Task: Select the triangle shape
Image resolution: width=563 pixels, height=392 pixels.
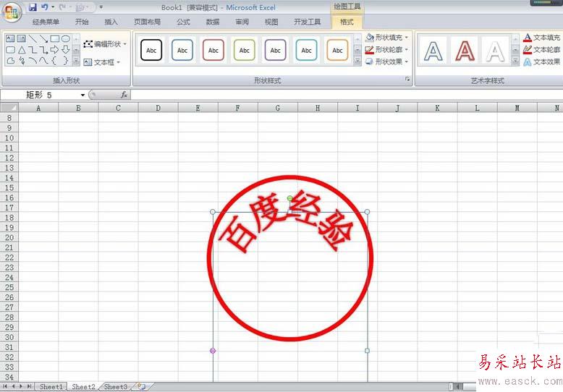Action: coord(22,49)
